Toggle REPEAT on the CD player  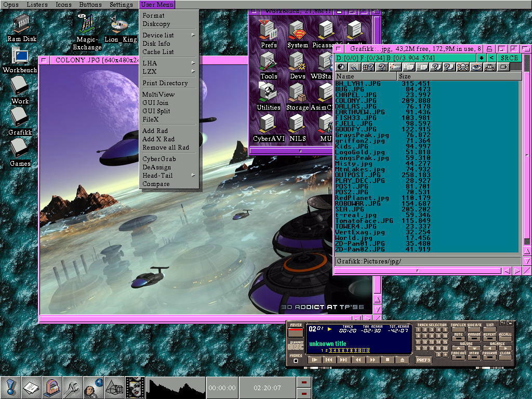[x=489, y=338]
